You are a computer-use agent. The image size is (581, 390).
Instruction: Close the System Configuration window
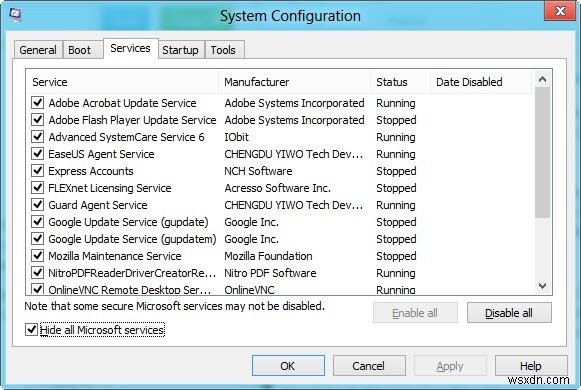pos(560,11)
